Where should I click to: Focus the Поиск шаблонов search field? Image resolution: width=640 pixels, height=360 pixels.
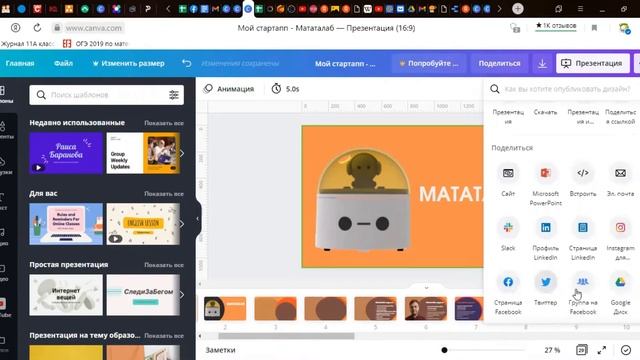pyautogui.click(x=107, y=95)
